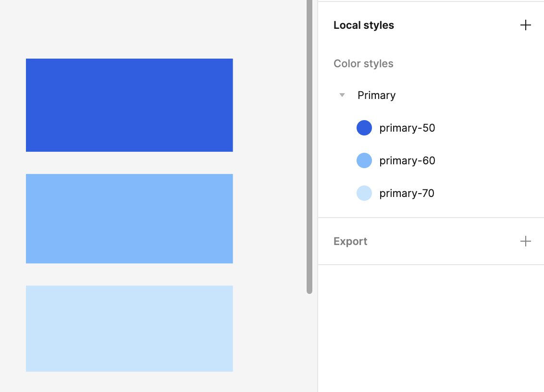Select the primary-60 color swatch circle
This screenshot has height=392, width=544.
coord(364,160)
